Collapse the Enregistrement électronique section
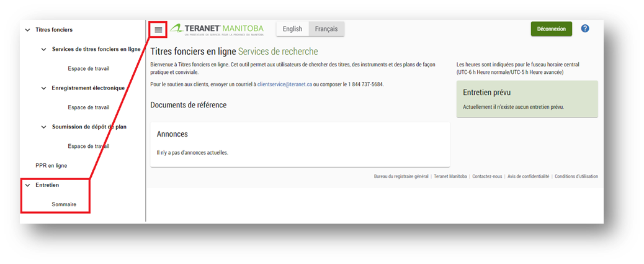 [43, 88]
